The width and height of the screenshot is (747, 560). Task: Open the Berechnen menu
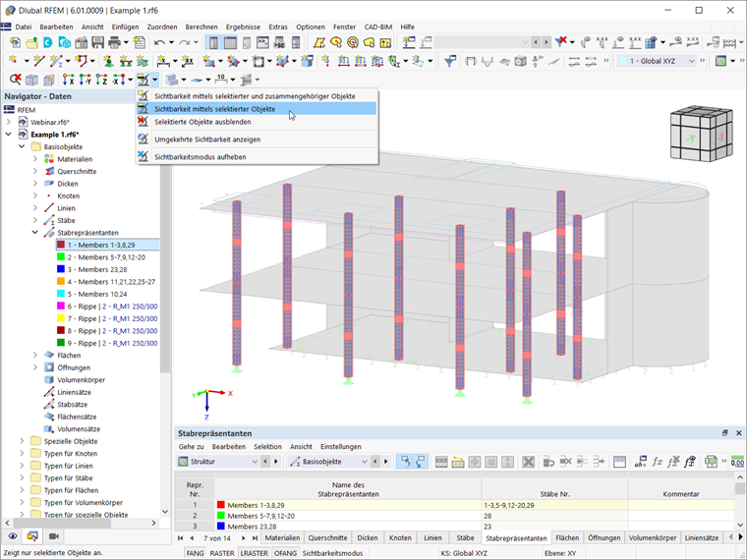coord(201,27)
